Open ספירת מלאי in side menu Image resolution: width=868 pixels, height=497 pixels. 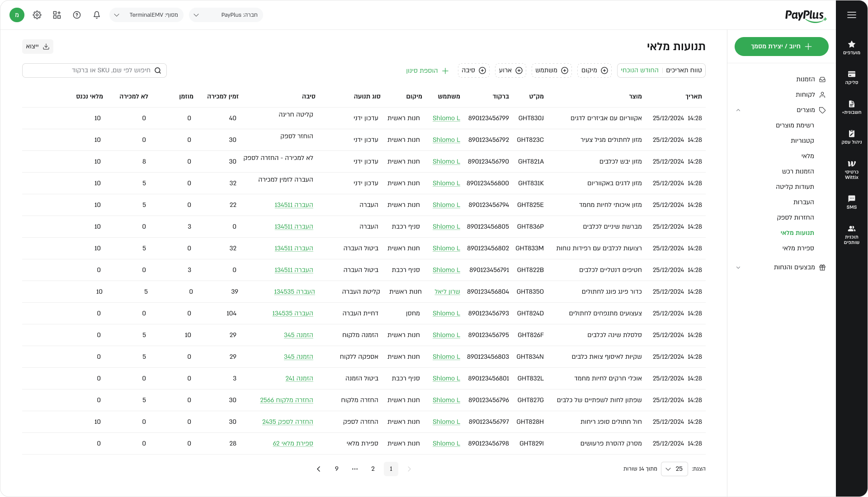pos(798,248)
